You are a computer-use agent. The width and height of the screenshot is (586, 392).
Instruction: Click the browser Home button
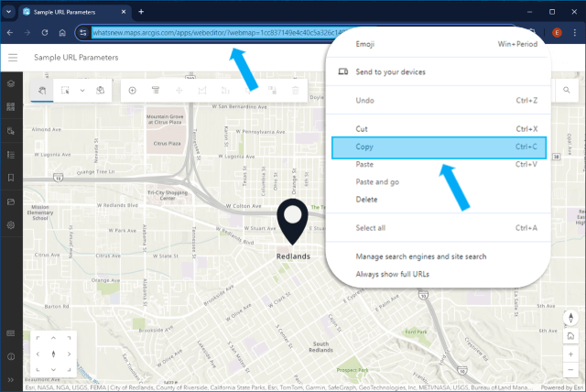pyautogui.click(x=62, y=33)
